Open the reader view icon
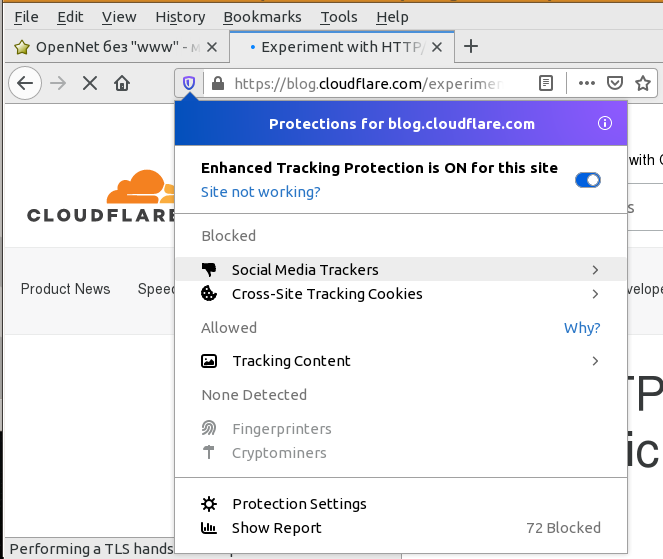 coord(545,84)
